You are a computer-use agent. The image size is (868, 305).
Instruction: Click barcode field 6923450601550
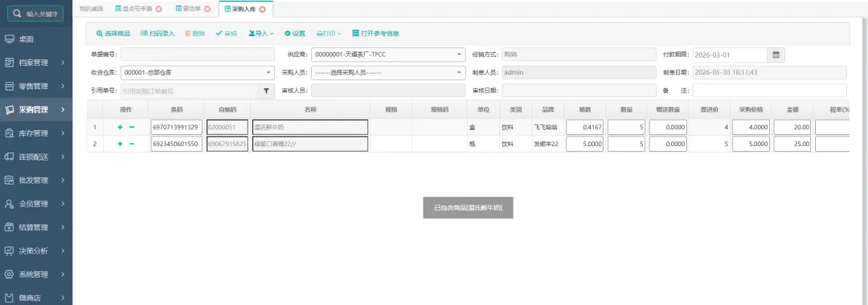pos(177,144)
